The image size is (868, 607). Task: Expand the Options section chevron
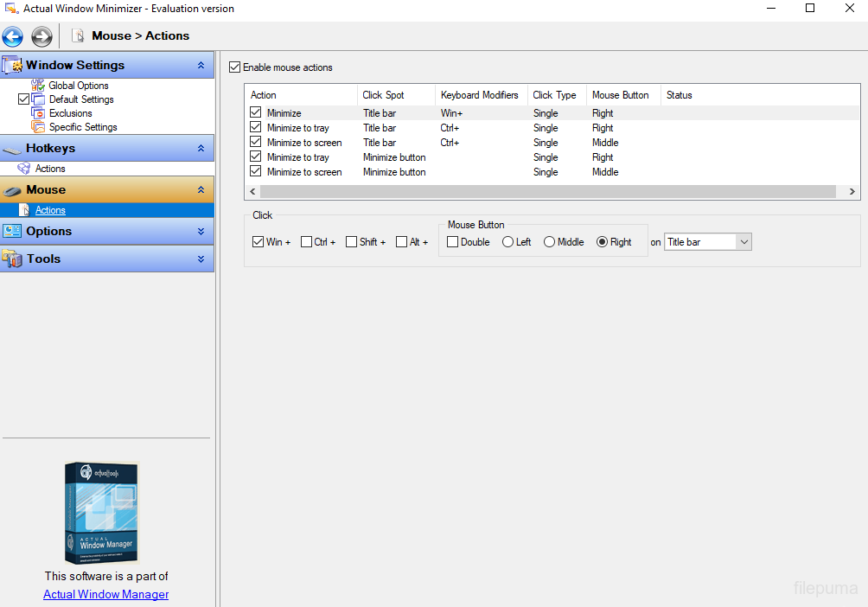click(x=201, y=231)
